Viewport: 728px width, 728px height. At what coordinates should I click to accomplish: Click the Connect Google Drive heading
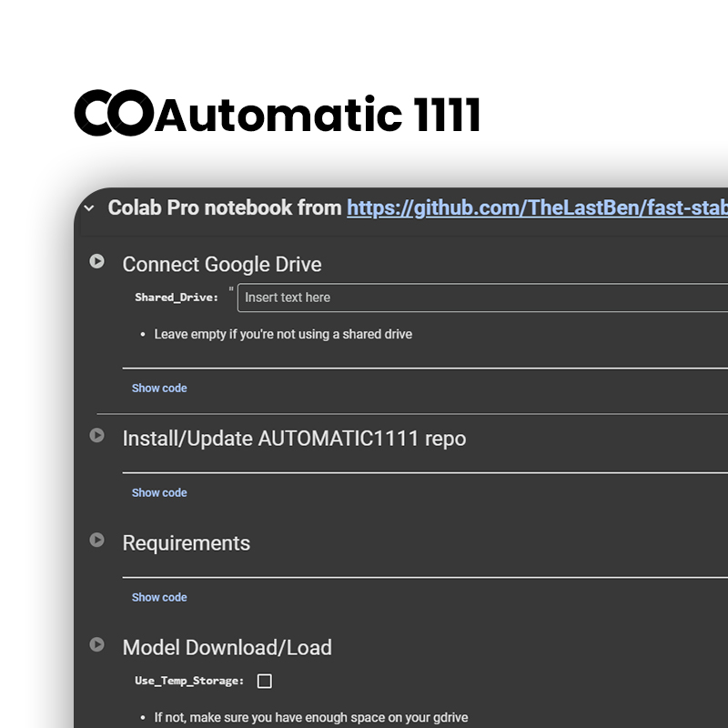click(x=222, y=264)
